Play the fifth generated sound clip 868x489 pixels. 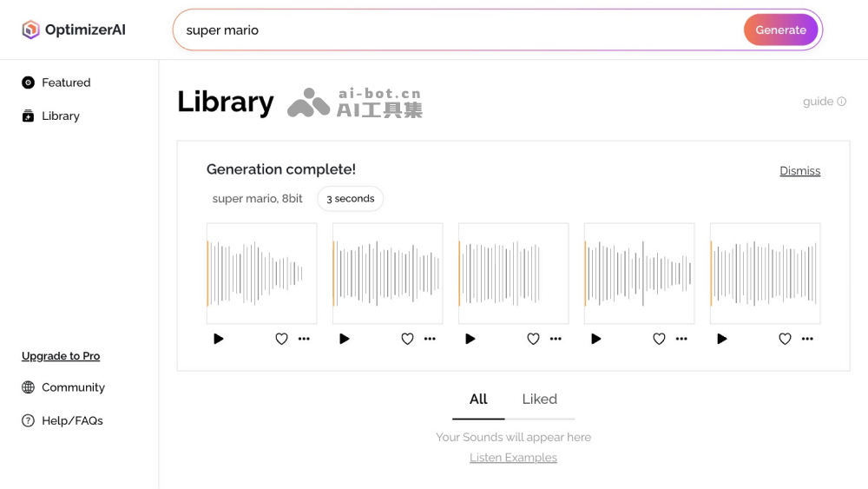coord(722,339)
